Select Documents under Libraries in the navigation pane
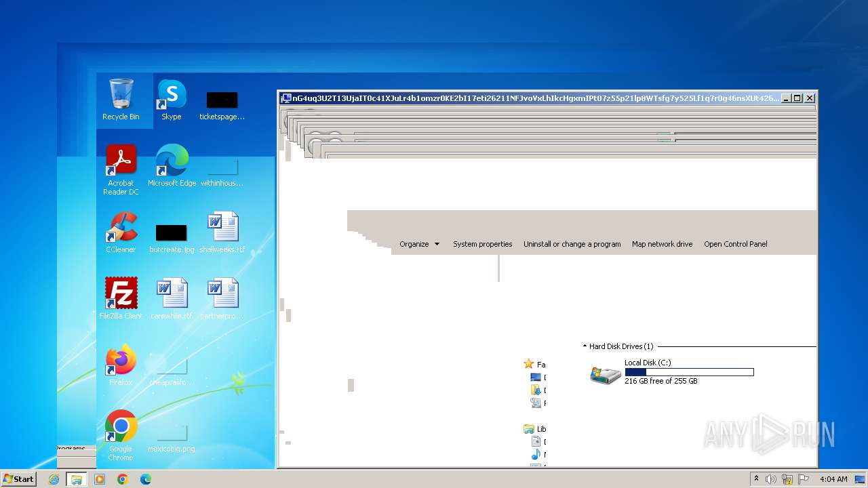 point(536,442)
